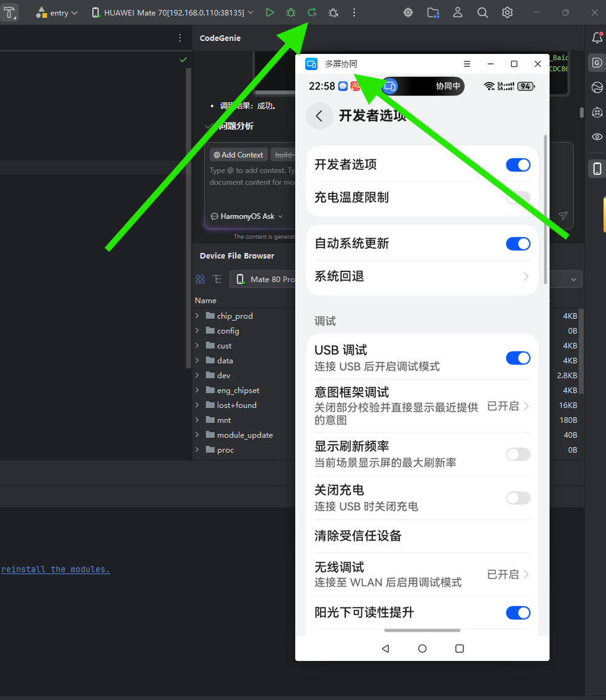Enable 显示刷新频率 toggle
This screenshot has height=700, width=606.
pyautogui.click(x=518, y=454)
